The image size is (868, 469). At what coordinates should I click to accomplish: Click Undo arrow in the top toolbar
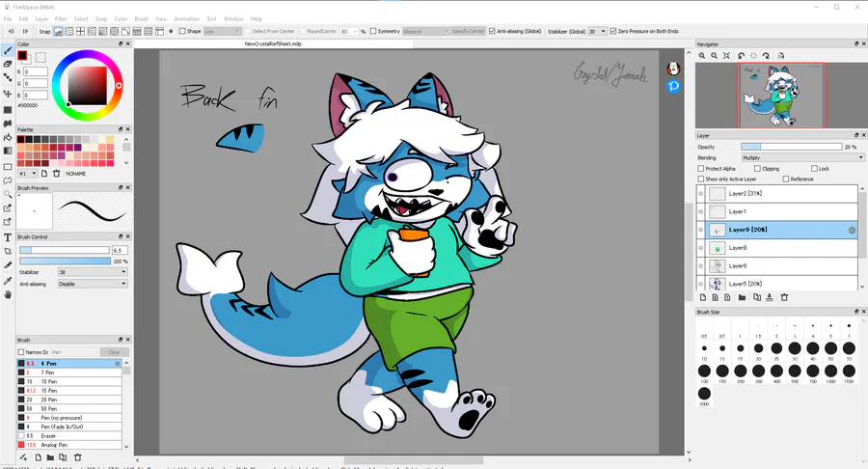coord(13,32)
